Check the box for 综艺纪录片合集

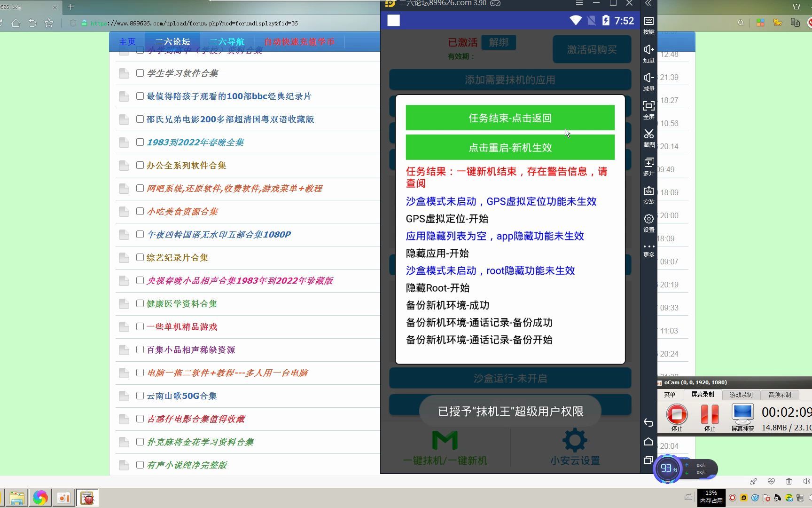(x=140, y=257)
